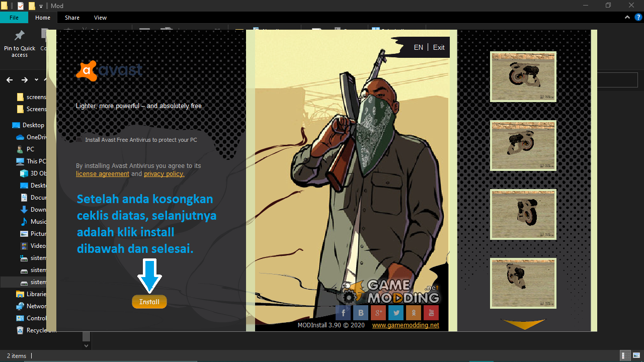644x362 pixels.
Task: Click Pin to Quick access in Explorer
Action: (x=20, y=44)
